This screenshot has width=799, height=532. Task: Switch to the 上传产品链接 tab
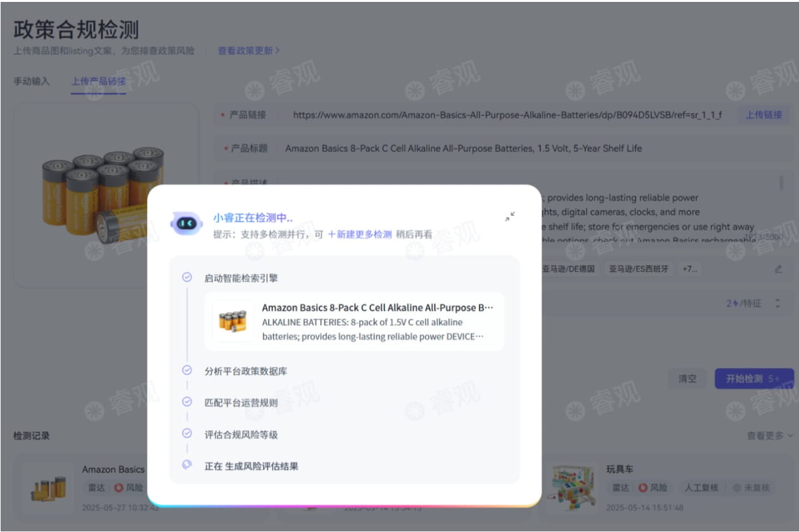[x=98, y=81]
